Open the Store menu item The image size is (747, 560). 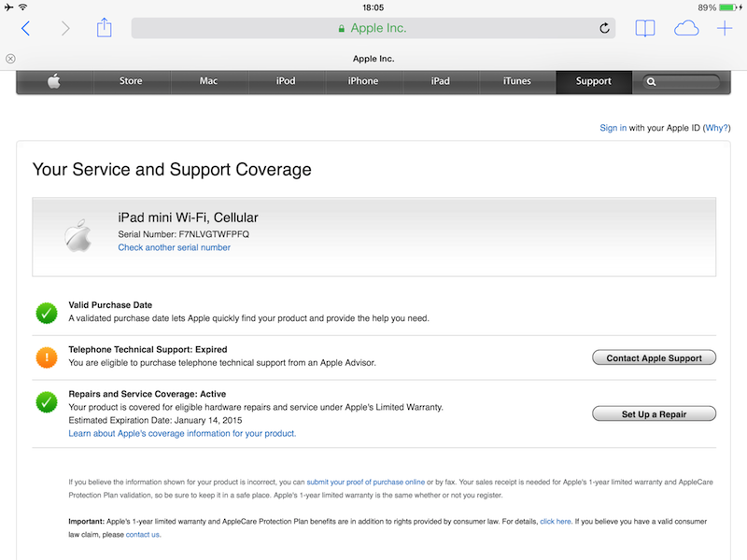[131, 81]
